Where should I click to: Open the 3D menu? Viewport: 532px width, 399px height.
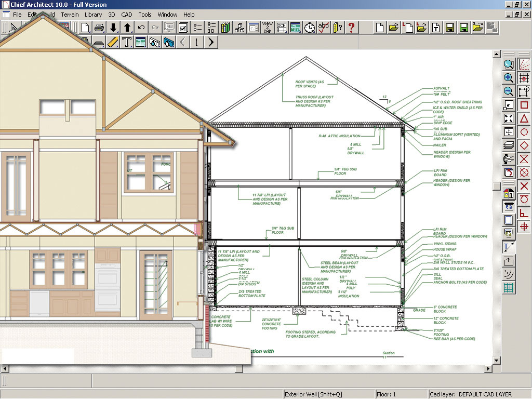point(112,15)
